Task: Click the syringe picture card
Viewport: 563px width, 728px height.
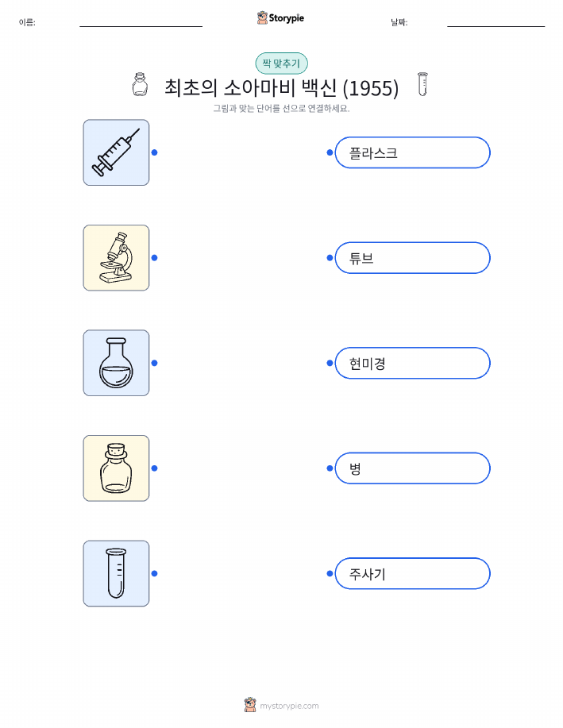Action: click(116, 152)
